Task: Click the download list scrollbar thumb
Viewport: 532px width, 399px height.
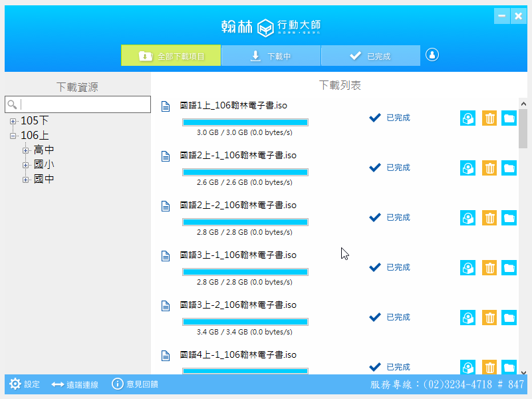Action: pyautogui.click(x=523, y=128)
